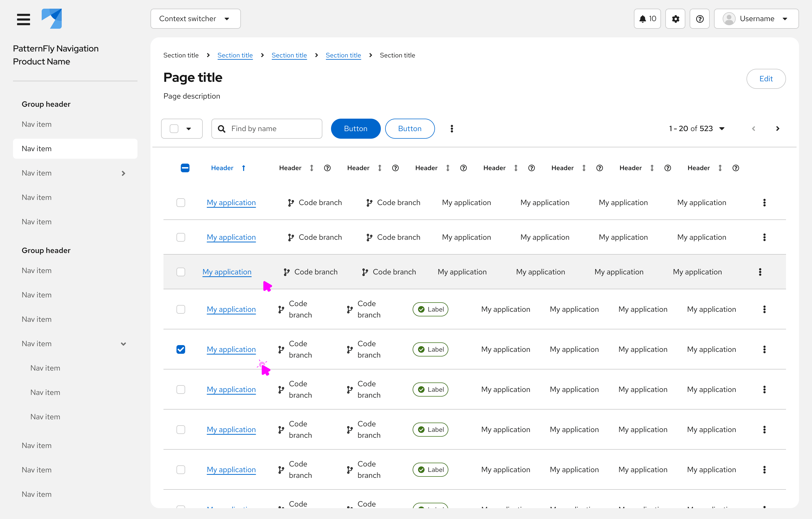Toggle the table header select-all checkbox
The height and width of the screenshot is (519, 812).
tap(185, 168)
